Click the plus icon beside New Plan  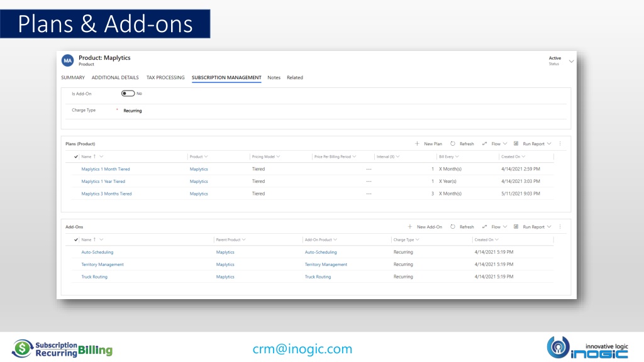click(417, 144)
